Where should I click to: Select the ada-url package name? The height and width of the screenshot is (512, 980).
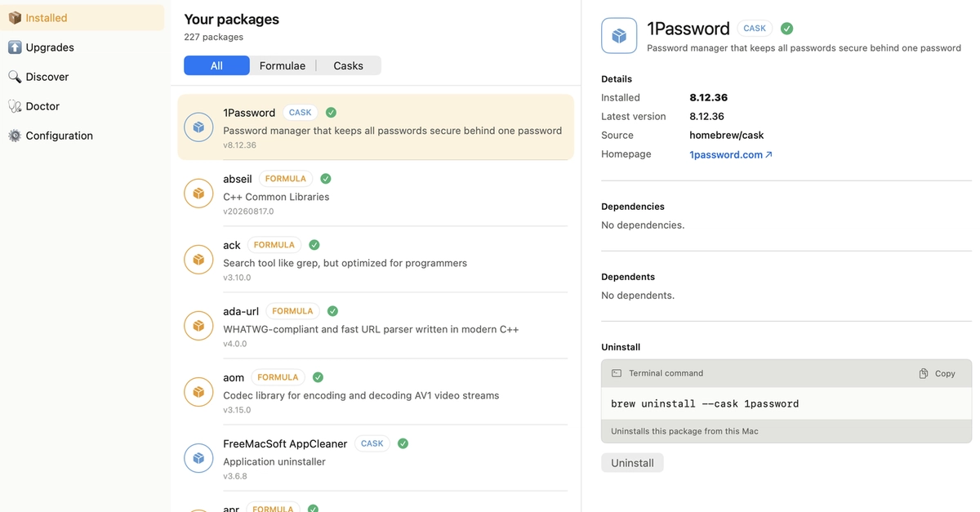[241, 311]
